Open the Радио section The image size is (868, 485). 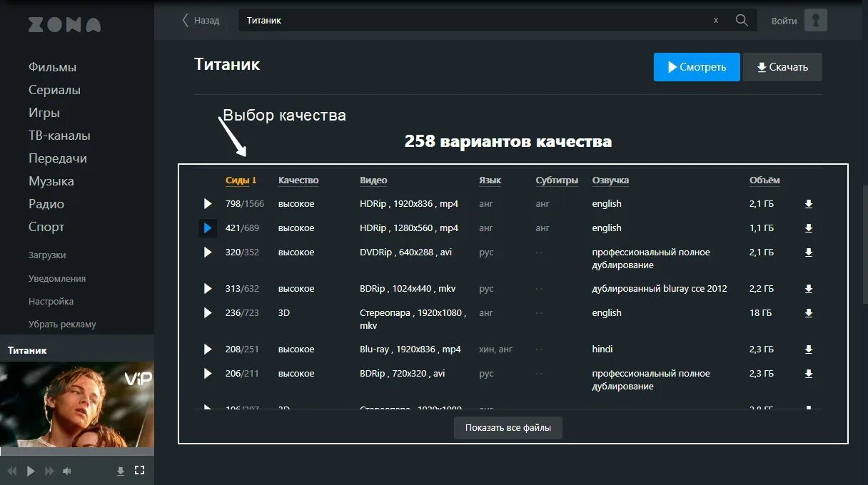(46, 204)
